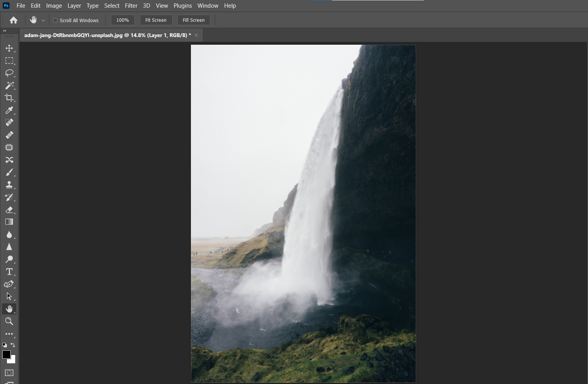Viewport: 588px width, 384px height.
Task: Swap foreground and background colors
Action: [x=13, y=345]
